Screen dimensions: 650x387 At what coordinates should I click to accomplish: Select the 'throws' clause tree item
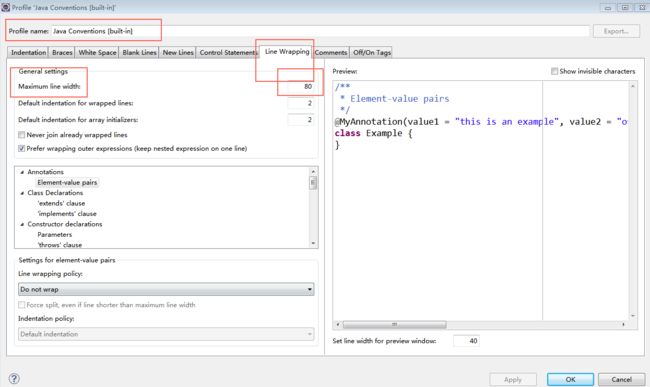(x=60, y=244)
